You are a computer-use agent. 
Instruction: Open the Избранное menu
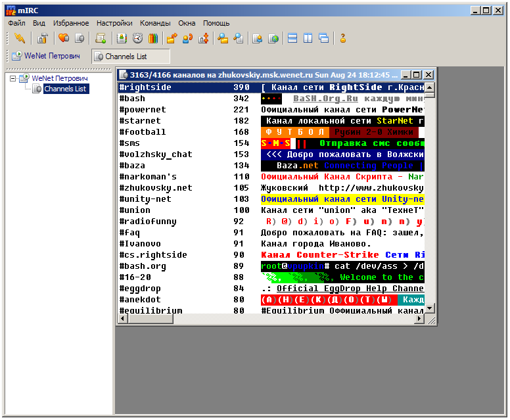point(71,23)
